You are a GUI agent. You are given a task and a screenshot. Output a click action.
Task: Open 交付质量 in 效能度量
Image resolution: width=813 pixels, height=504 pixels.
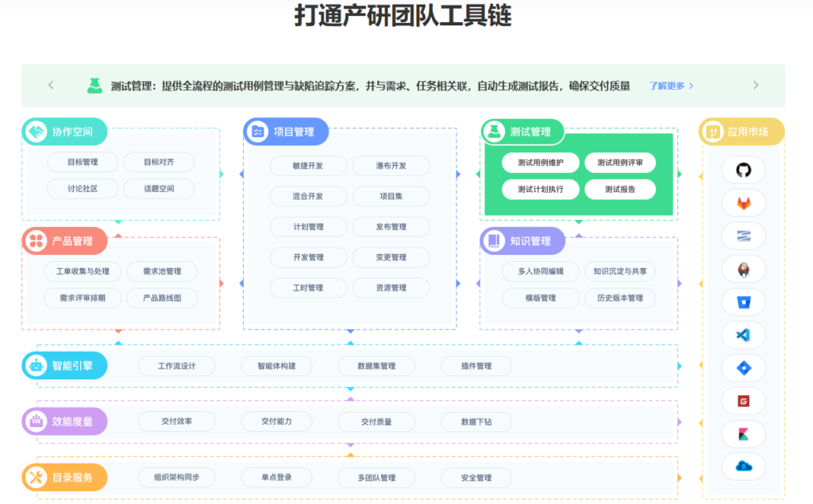[x=376, y=422]
